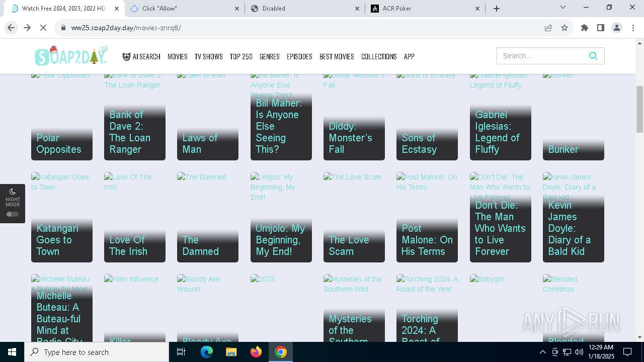644x362 pixels.
Task: Open The Damned movie card
Action: [208, 217]
